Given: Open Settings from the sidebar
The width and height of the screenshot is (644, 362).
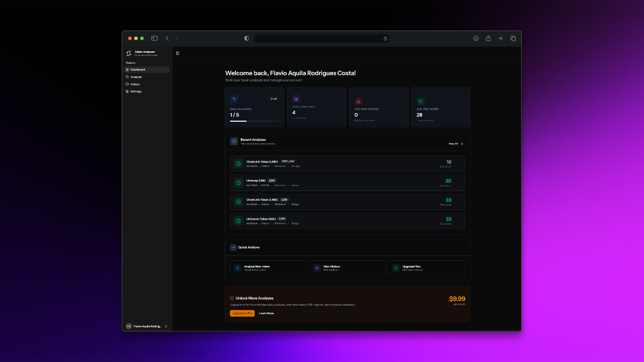Looking at the screenshot, I should click(x=136, y=92).
